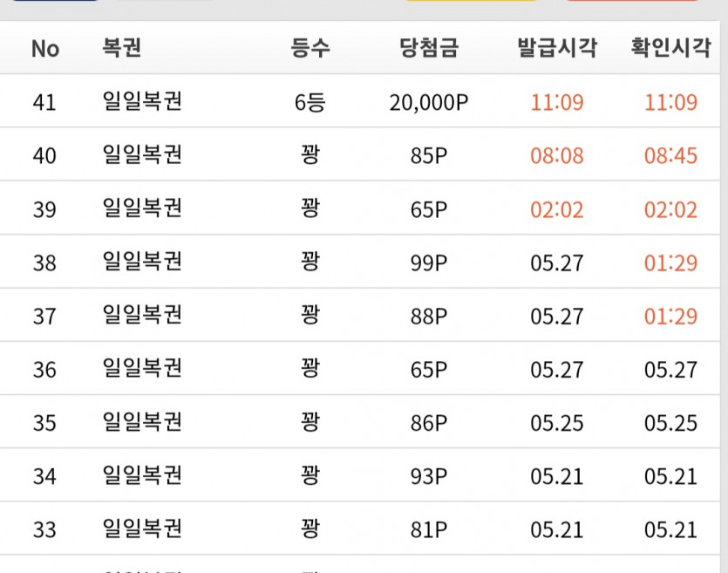The width and height of the screenshot is (728, 573).
Task: Click '65P' in row 39
Action: click(429, 209)
